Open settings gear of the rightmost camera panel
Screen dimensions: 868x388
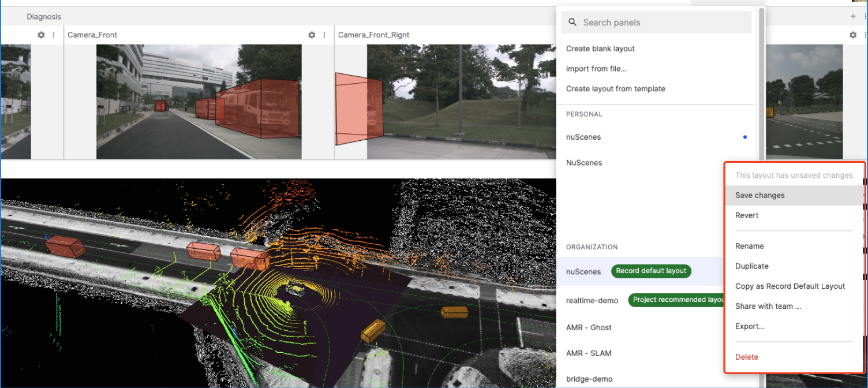pos(853,35)
